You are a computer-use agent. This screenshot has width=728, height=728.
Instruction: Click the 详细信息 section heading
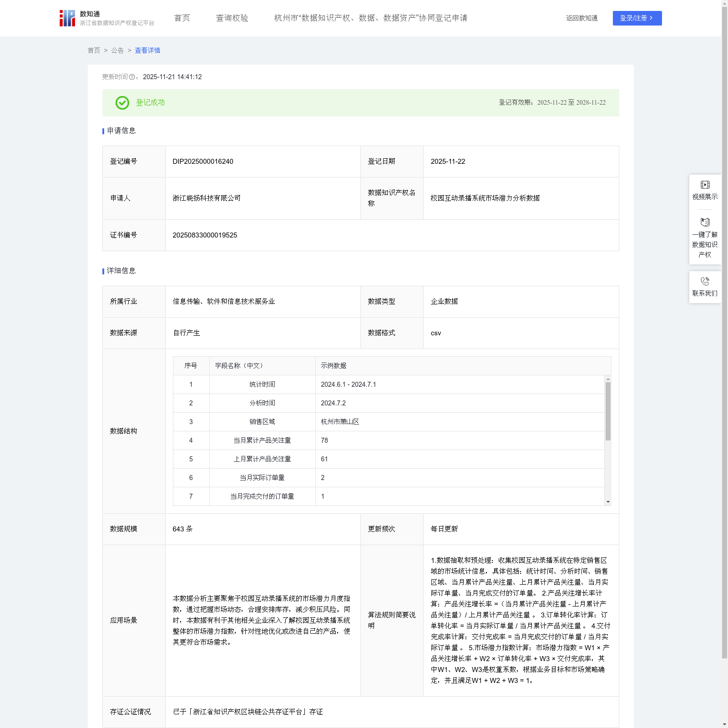pyautogui.click(x=121, y=271)
